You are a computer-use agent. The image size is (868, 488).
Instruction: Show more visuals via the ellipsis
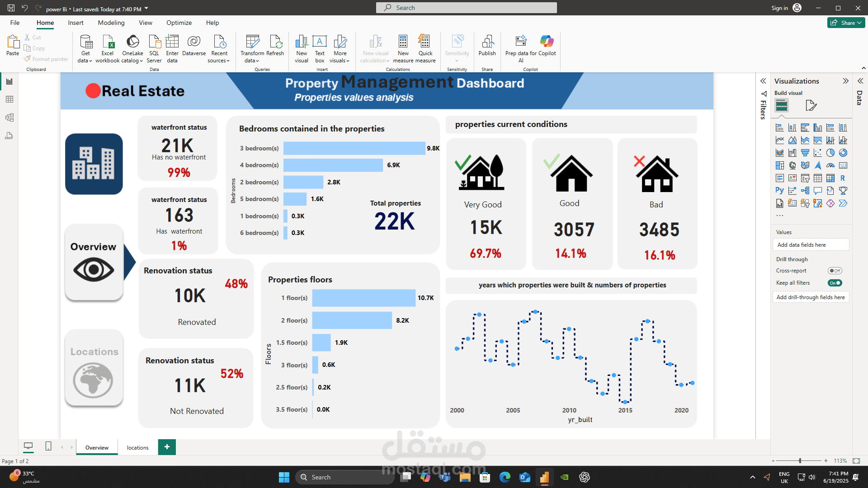[x=780, y=216]
